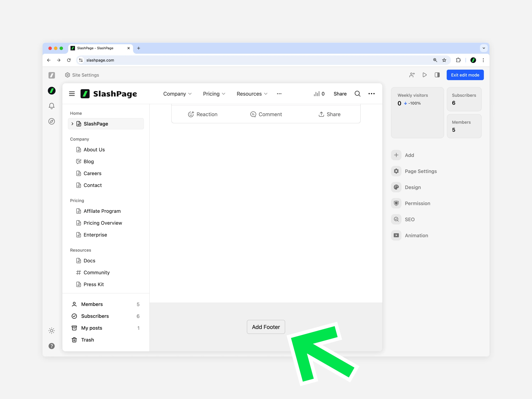Image resolution: width=532 pixels, height=399 pixels.
Task: Expand the Company nav dropdown
Action: 178,94
